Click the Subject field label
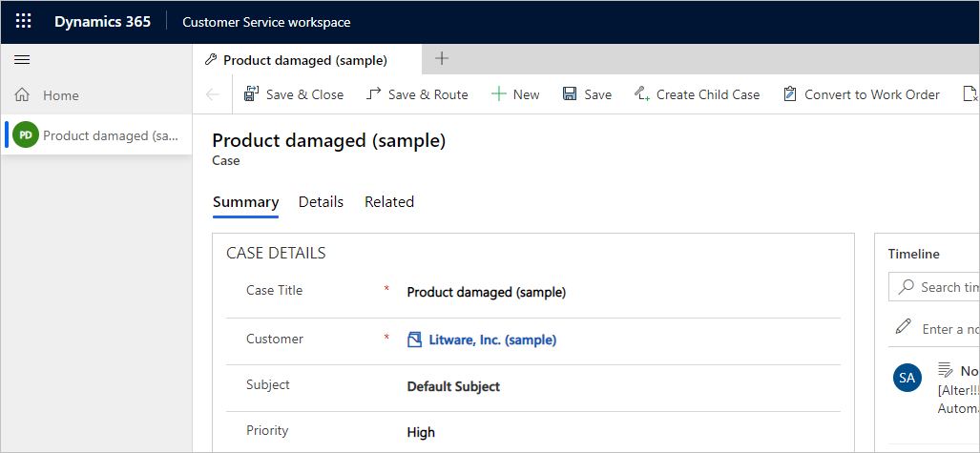Viewport: 980px width, 453px height. click(x=267, y=385)
